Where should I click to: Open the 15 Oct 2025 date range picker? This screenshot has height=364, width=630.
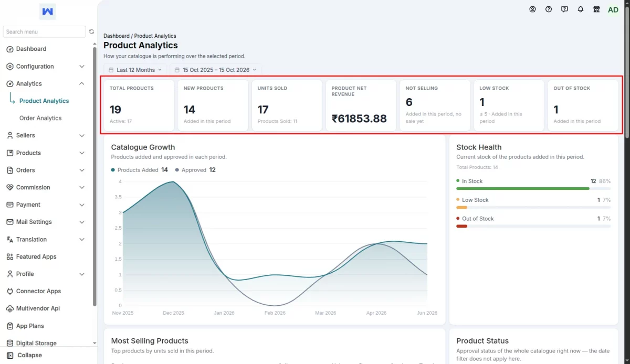pyautogui.click(x=215, y=70)
